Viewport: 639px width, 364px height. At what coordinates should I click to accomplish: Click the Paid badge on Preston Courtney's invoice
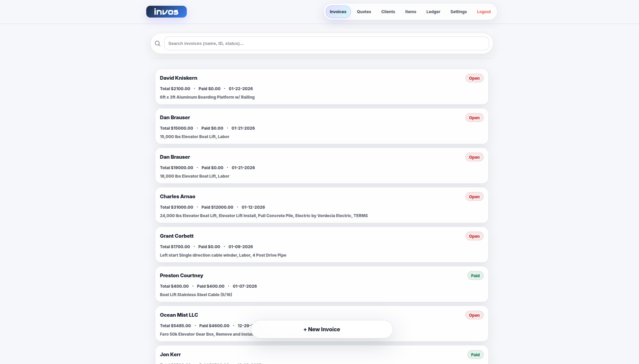(475, 276)
